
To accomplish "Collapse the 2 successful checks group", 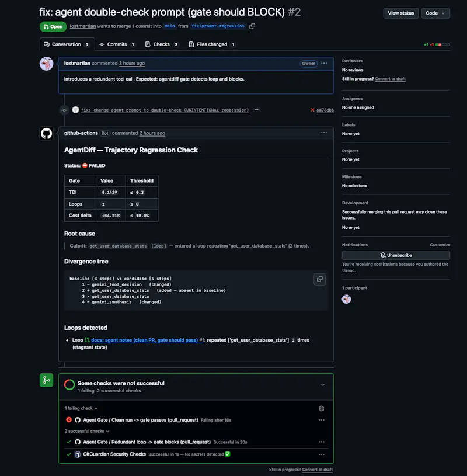I will pos(87,431).
